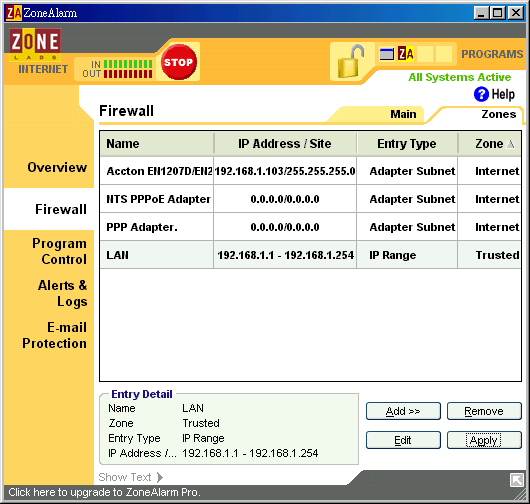530x504 pixels.
Task: Open Overview in the sidebar
Action: click(57, 167)
